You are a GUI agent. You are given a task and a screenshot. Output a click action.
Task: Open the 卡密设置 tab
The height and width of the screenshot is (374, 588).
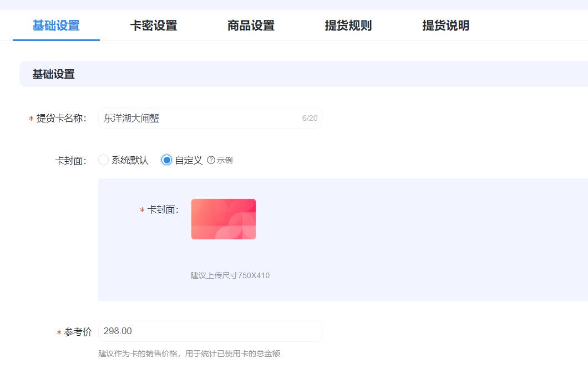pyautogui.click(x=154, y=25)
